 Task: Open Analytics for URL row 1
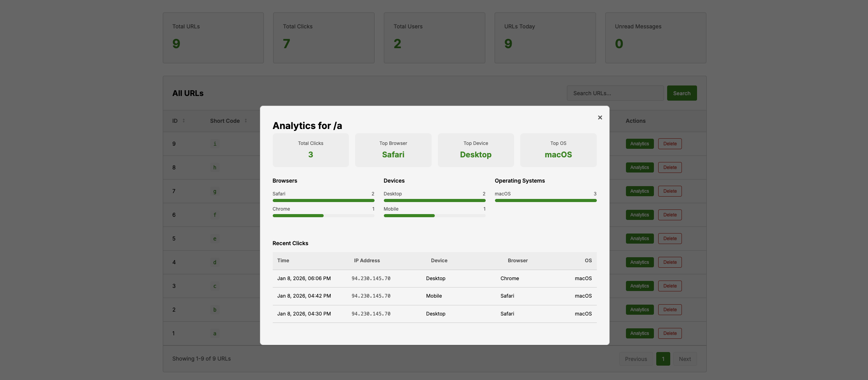click(x=640, y=333)
